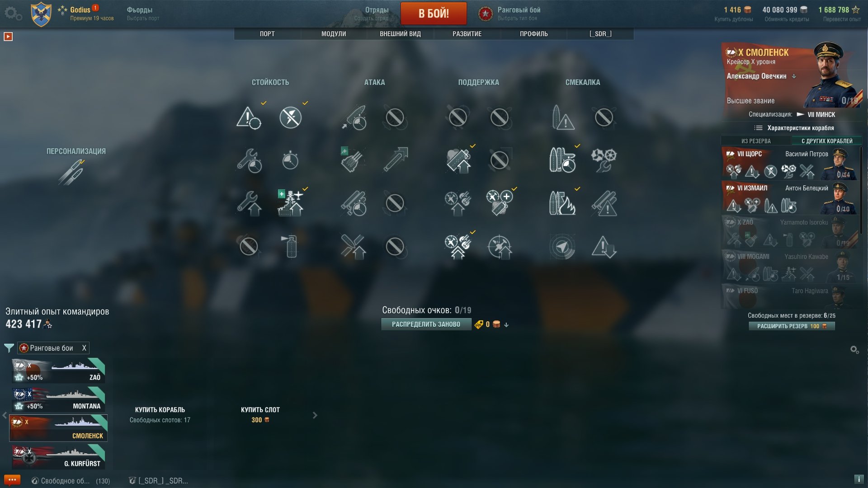Switch to the Из резерва tab
This screenshot has width=868, height=488.
point(756,141)
